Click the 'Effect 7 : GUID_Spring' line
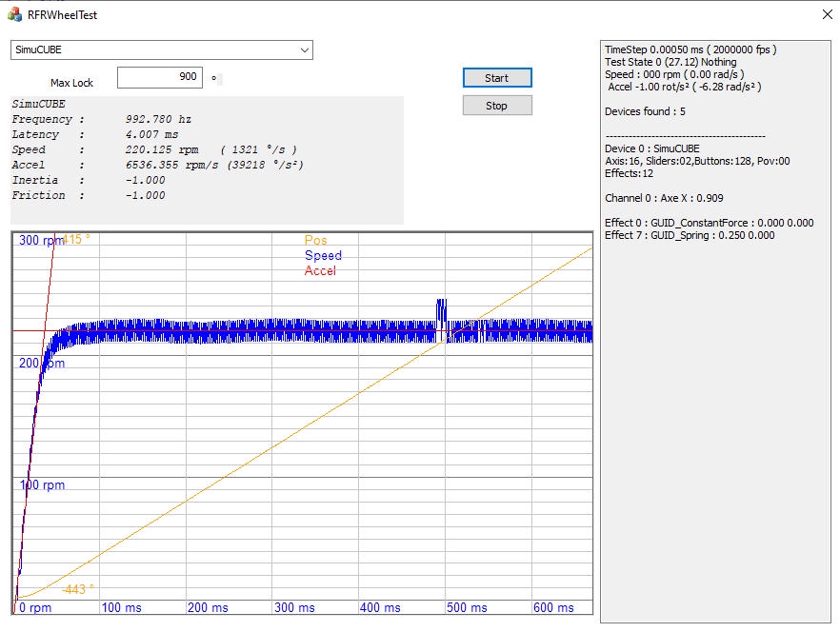 [690, 235]
